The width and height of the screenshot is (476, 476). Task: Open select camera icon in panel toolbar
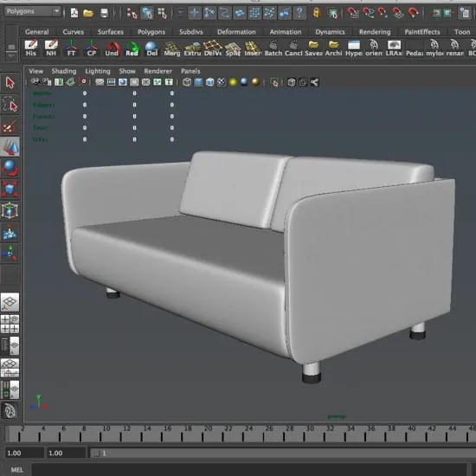35,82
